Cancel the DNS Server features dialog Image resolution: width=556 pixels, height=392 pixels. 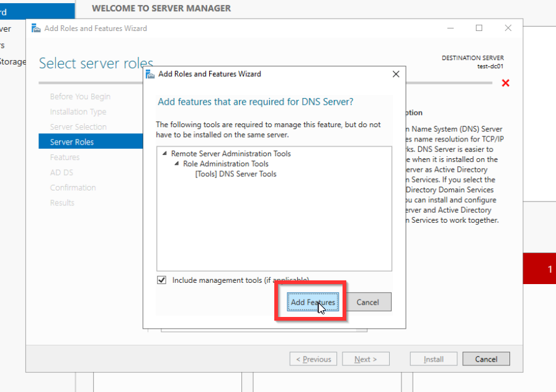(x=368, y=302)
